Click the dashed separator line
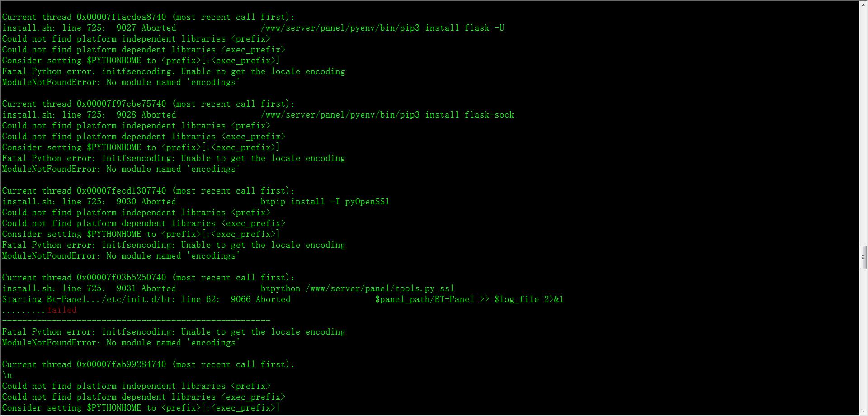The height and width of the screenshot is (416, 868). click(x=136, y=321)
